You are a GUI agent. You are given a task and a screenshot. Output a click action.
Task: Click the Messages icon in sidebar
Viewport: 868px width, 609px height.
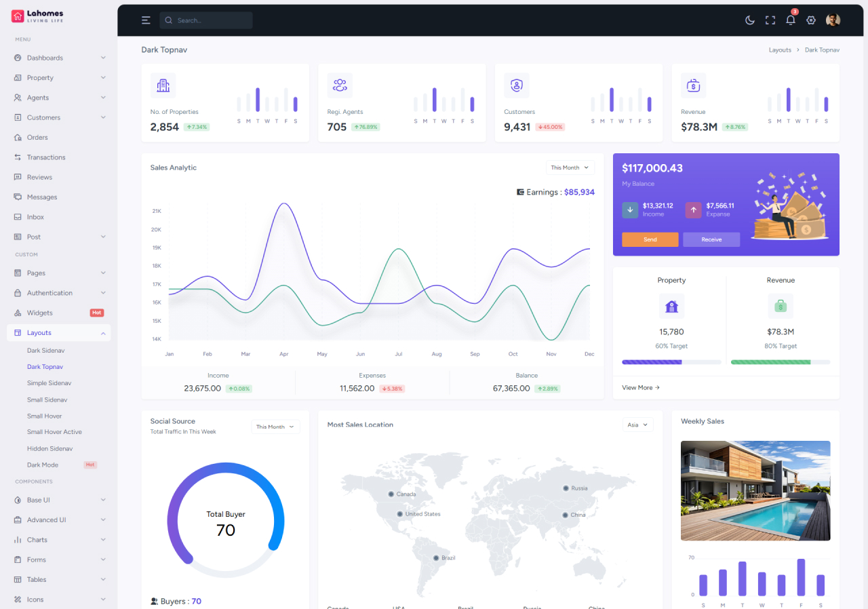click(18, 197)
